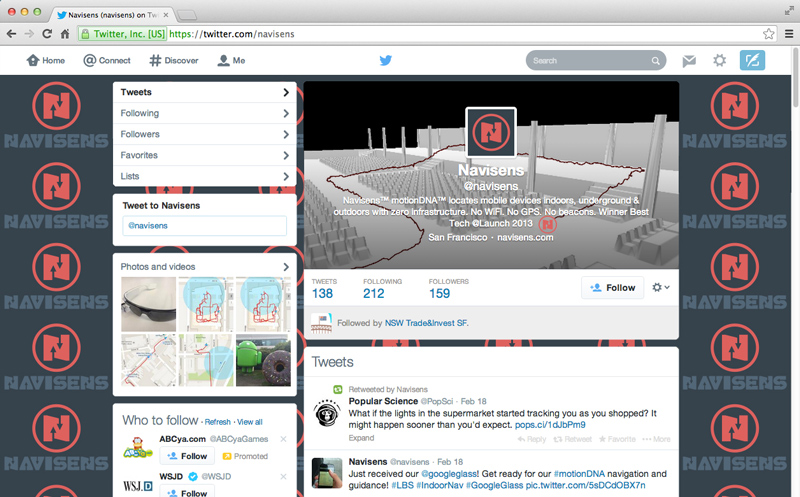Open the settings gear in the navbar
This screenshot has height=497, width=800.
click(x=719, y=61)
